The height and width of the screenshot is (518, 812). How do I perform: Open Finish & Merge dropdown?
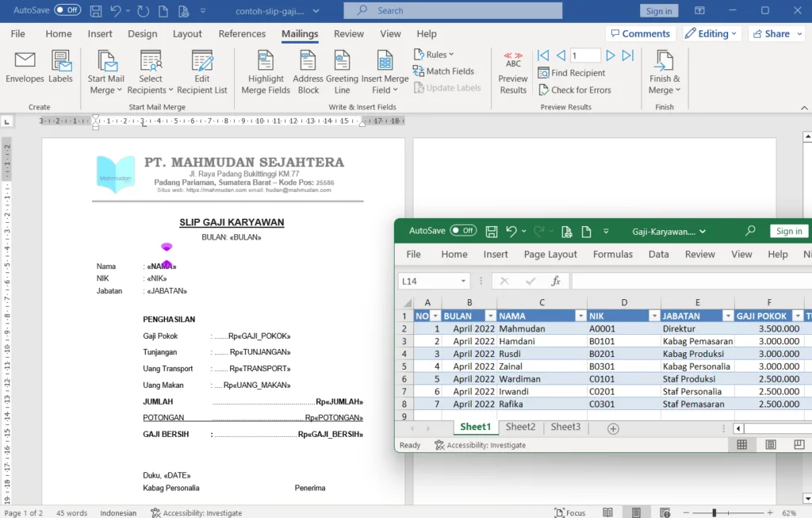point(665,72)
